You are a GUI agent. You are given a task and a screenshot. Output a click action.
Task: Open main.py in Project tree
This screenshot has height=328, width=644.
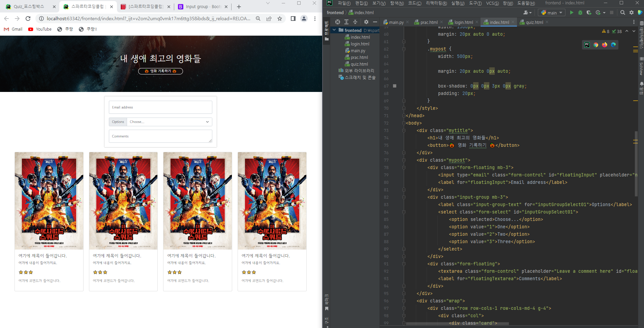pos(358,51)
